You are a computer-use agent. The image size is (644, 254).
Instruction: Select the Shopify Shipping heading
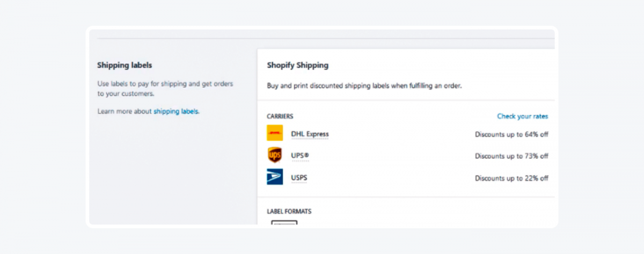298,66
